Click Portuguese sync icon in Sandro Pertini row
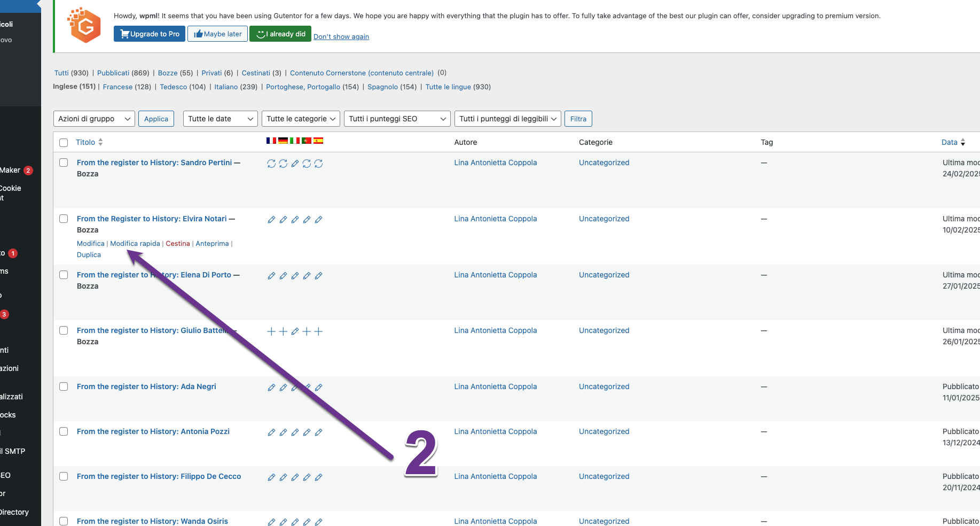 pyautogui.click(x=307, y=164)
